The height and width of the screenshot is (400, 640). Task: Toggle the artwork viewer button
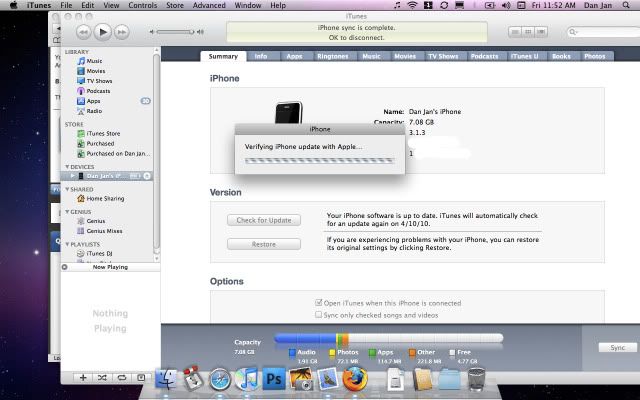pyautogui.click(x=140, y=378)
